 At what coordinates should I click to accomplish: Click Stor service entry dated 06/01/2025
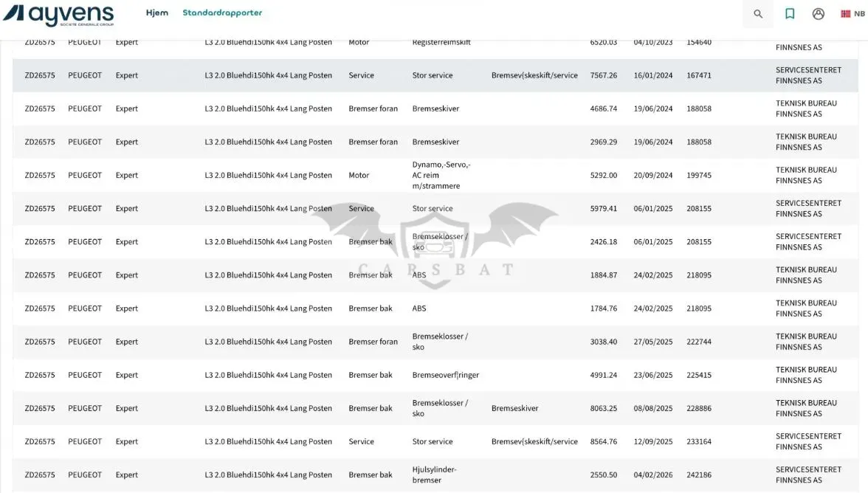pyautogui.click(x=433, y=209)
